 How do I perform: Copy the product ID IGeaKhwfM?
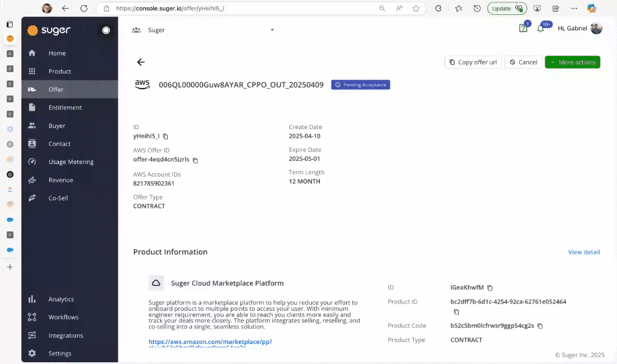point(490,288)
